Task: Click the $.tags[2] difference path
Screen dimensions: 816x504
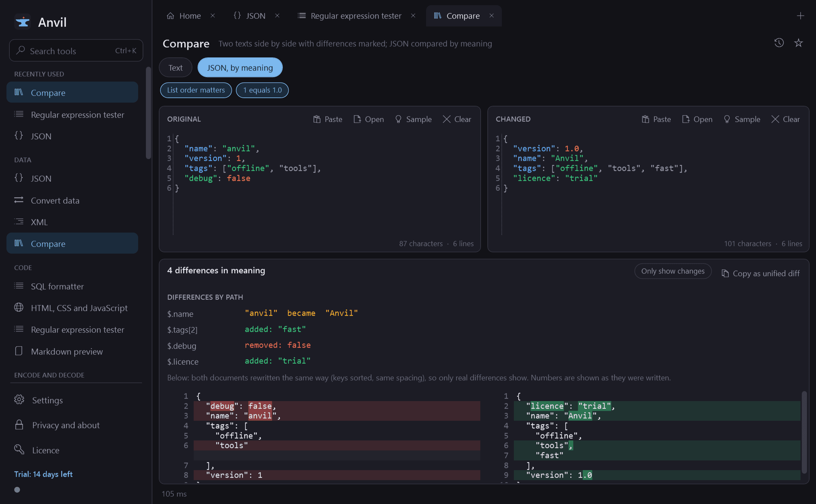Action: click(182, 330)
